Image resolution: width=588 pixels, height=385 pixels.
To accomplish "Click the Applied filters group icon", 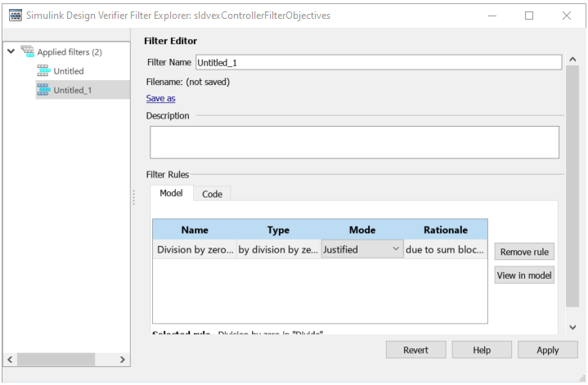I will pyautogui.click(x=27, y=52).
